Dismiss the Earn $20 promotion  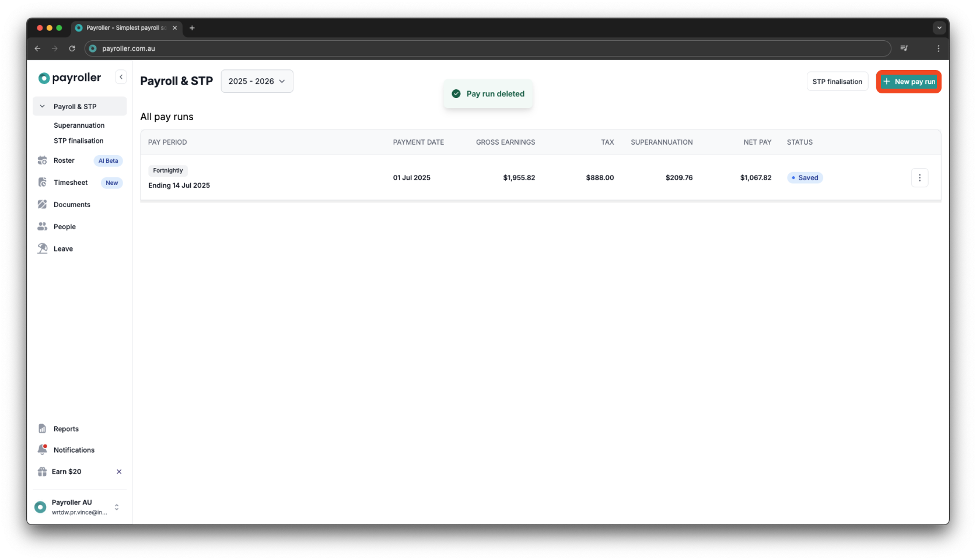pyautogui.click(x=118, y=471)
